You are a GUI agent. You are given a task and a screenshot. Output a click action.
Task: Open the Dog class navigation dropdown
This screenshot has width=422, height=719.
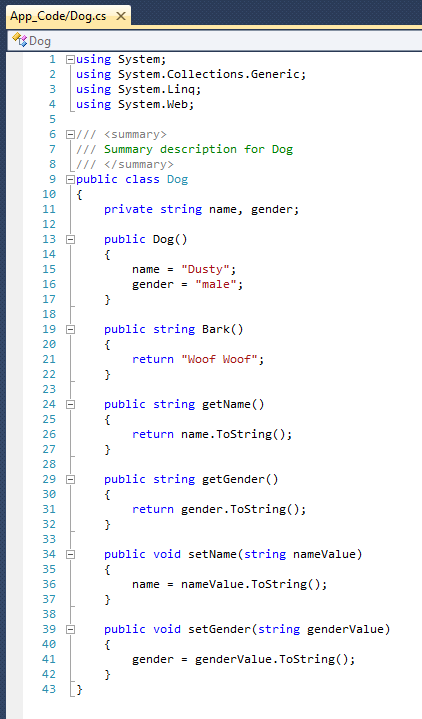[x=215, y=40]
